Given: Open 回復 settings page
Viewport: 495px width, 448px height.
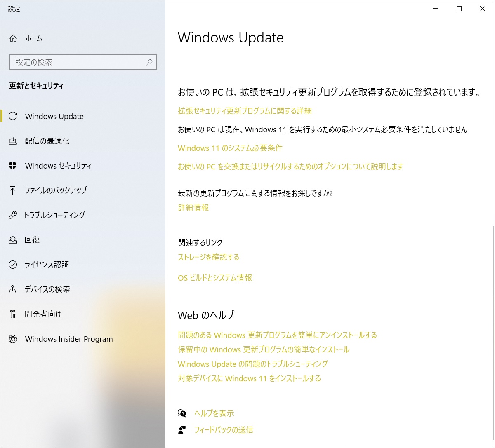Looking at the screenshot, I should [82, 240].
